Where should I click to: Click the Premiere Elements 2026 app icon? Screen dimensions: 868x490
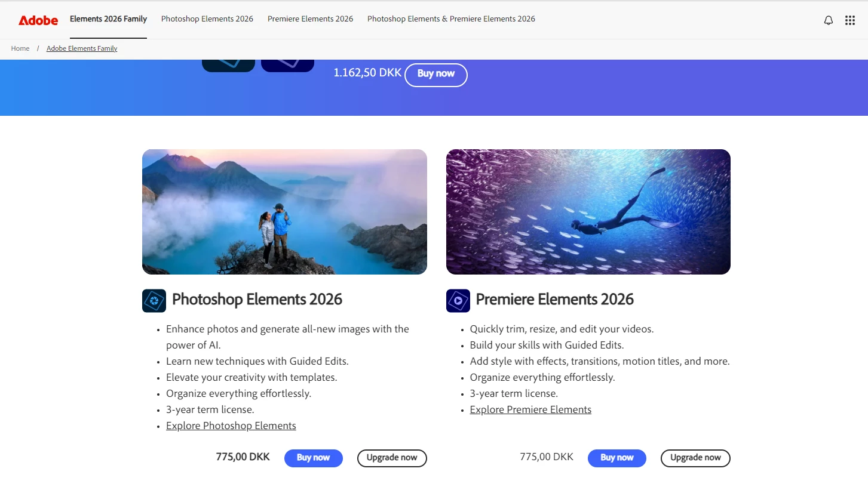click(458, 301)
